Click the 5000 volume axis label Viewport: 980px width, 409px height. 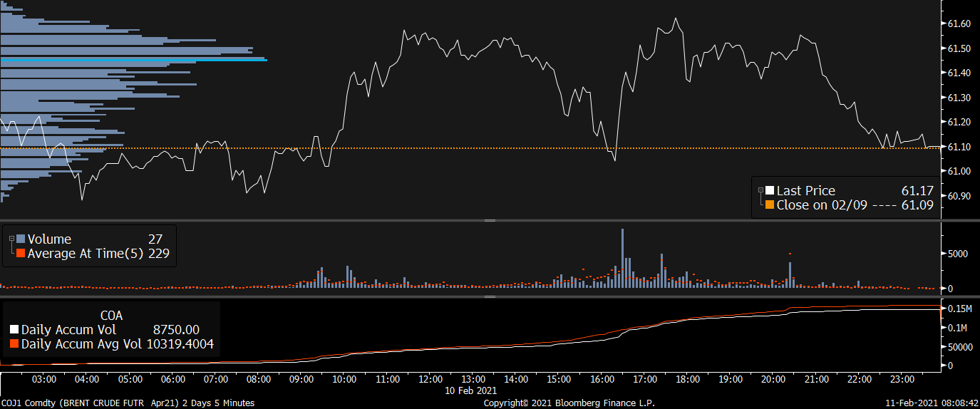957,254
